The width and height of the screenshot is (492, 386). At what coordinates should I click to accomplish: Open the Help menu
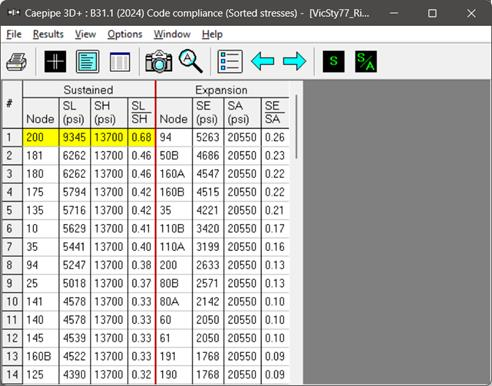[x=212, y=34]
